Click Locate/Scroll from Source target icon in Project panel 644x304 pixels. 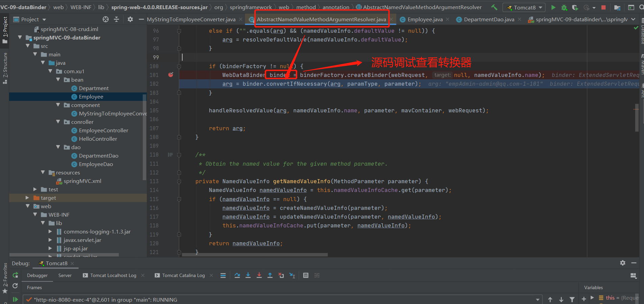click(x=106, y=19)
